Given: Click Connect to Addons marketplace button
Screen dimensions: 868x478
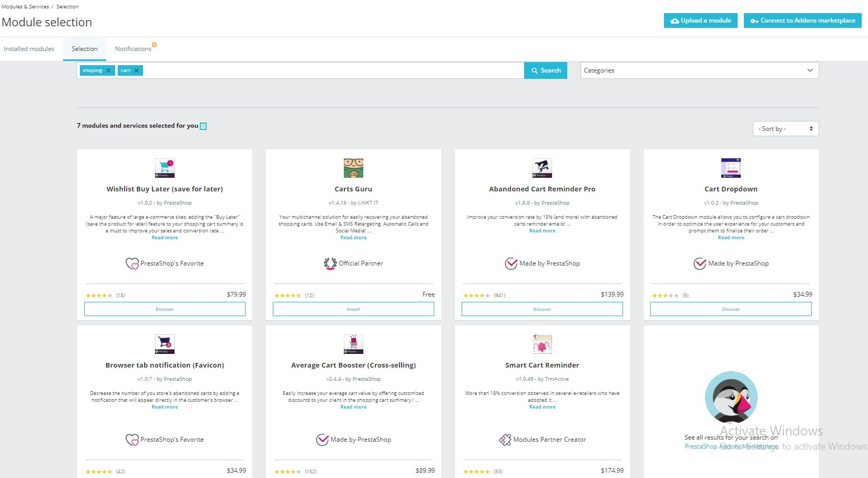Looking at the screenshot, I should tap(802, 21).
